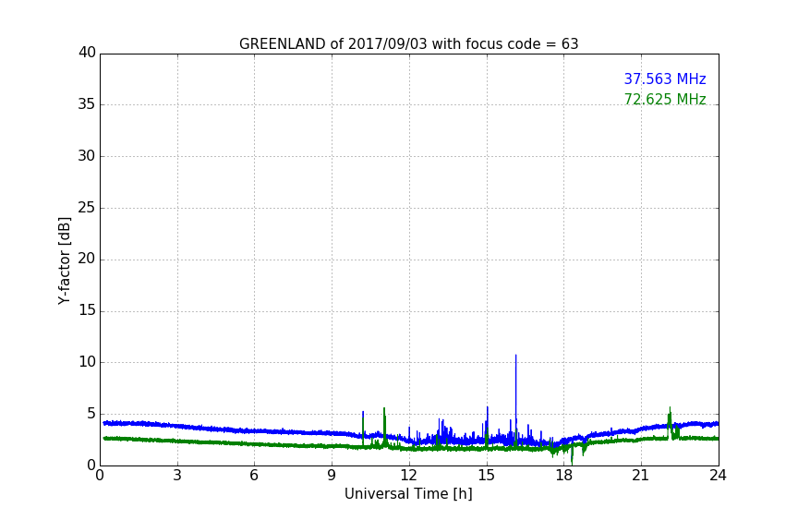Click y-axis tick value 35

pyautogui.click(x=87, y=104)
